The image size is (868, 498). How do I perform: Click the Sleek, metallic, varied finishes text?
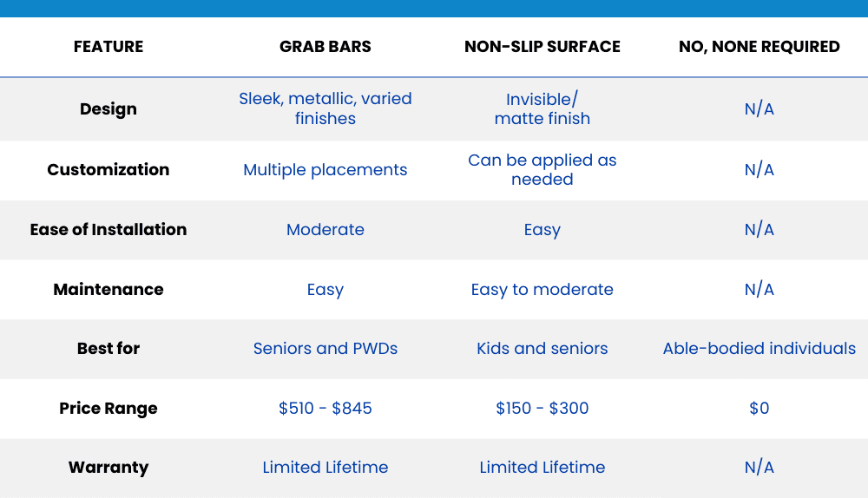pos(325,108)
